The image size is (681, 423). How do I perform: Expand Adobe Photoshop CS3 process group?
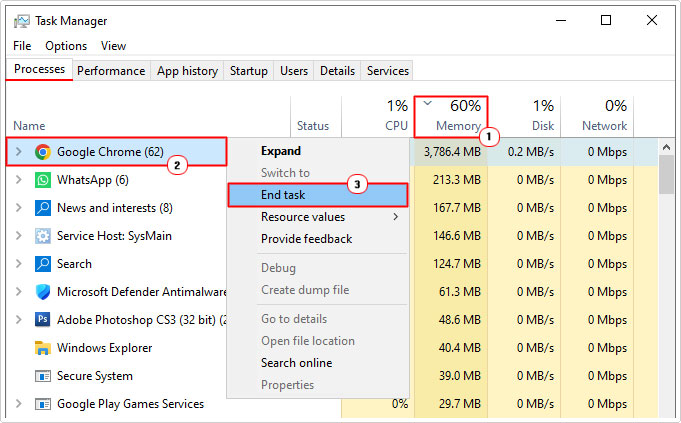pos(19,320)
